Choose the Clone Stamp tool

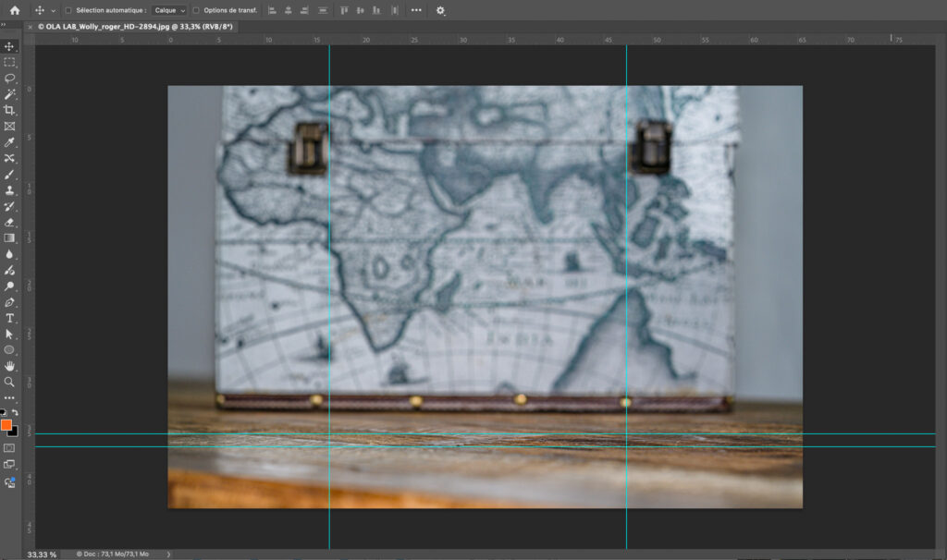coord(9,190)
